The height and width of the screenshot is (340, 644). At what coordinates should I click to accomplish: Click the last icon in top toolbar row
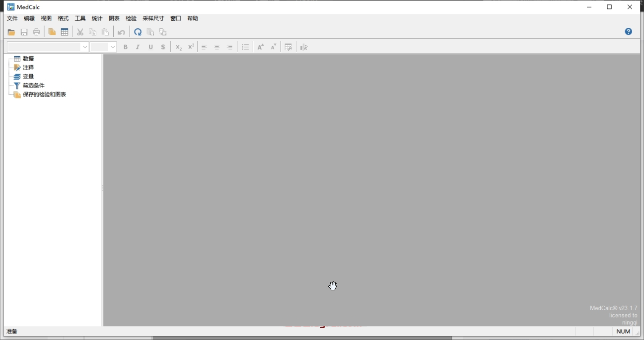[163, 32]
